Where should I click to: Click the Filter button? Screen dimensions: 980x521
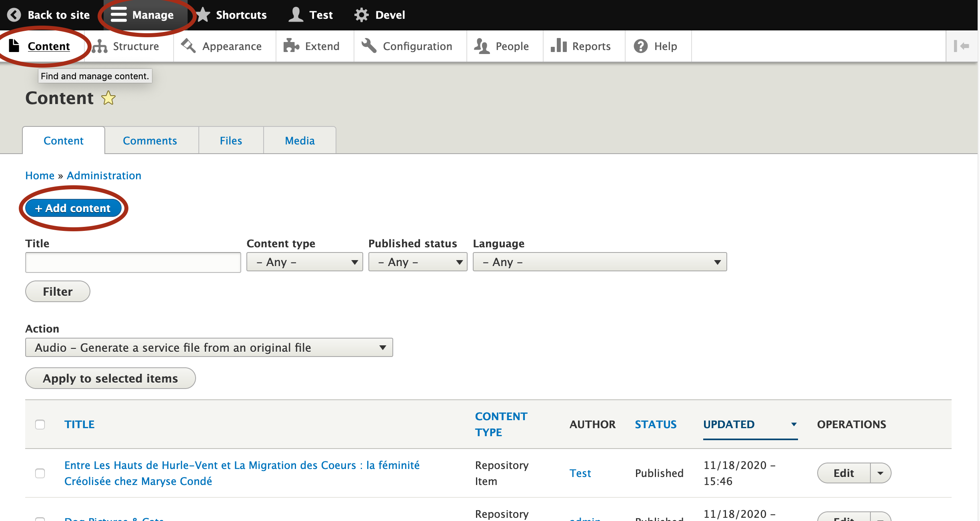(57, 292)
